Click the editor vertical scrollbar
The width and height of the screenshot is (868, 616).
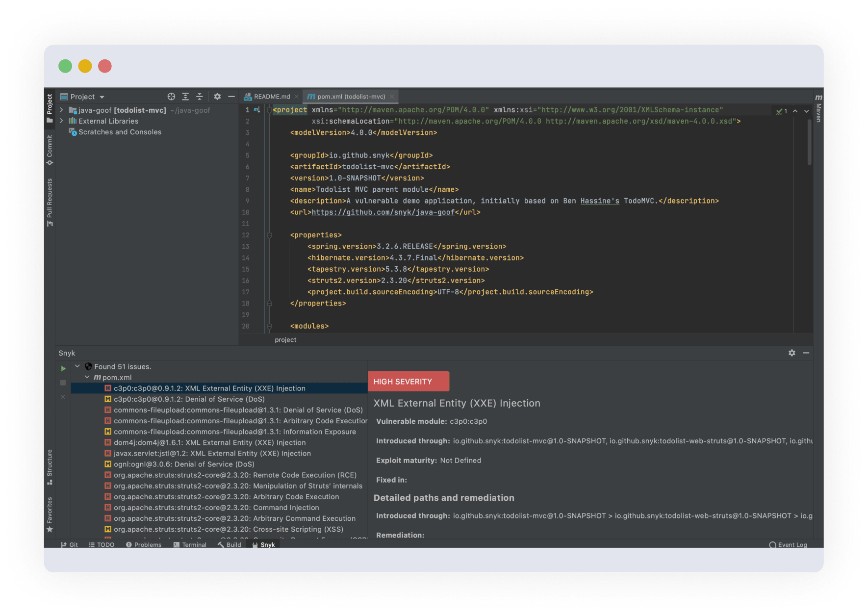(809, 142)
